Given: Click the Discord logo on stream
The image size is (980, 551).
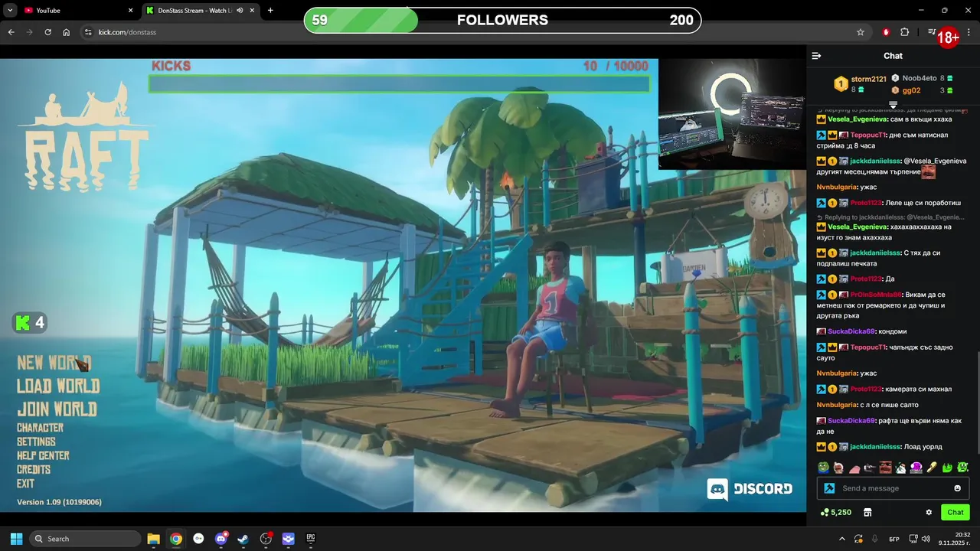Looking at the screenshot, I should pos(750,489).
